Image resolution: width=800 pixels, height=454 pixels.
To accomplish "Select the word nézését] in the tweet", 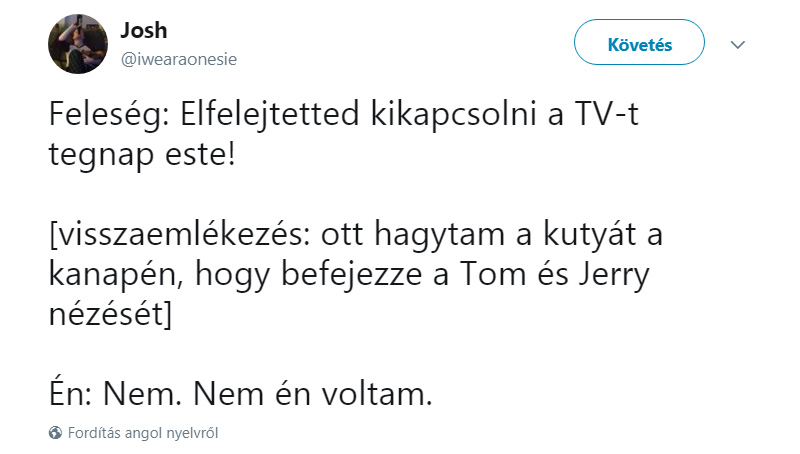I will pyautogui.click(x=111, y=315).
